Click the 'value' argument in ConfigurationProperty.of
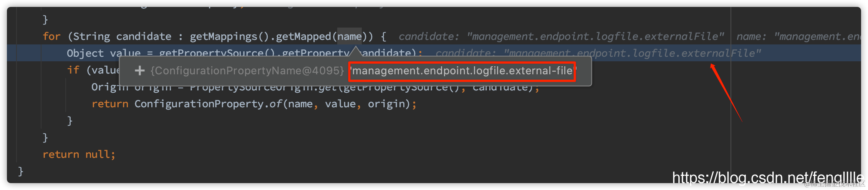Viewport: 868px width, 190px height. [x=340, y=104]
